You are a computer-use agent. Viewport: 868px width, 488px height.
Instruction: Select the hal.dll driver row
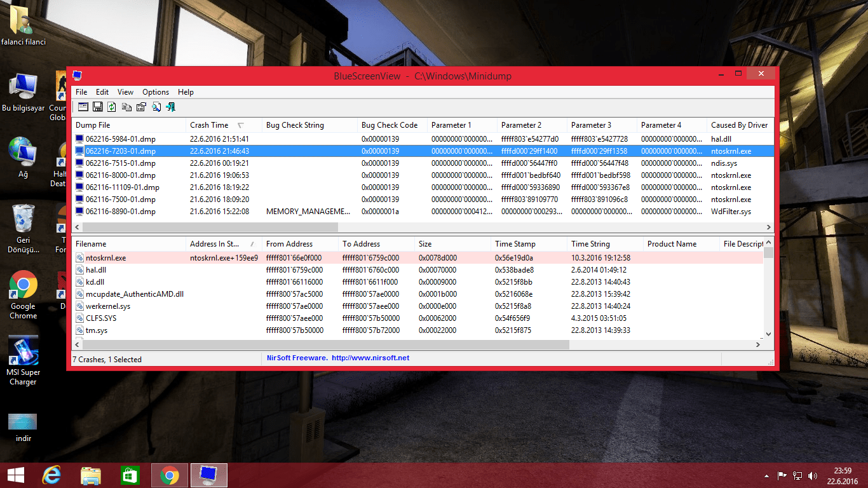[x=418, y=270]
